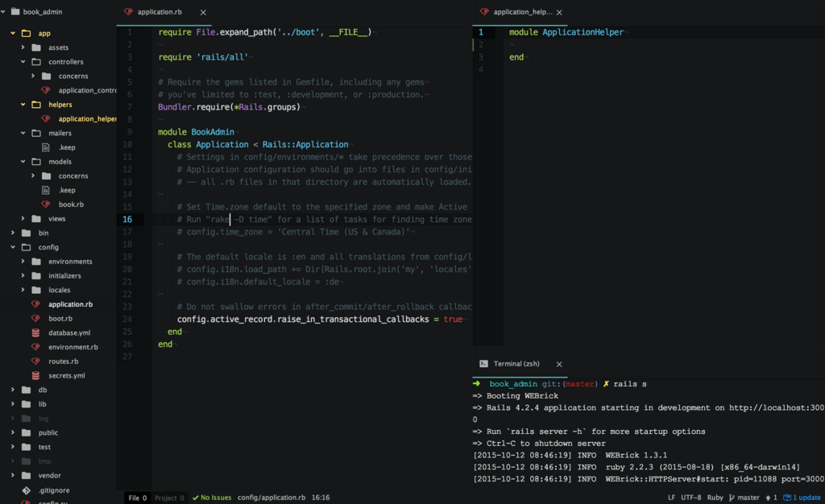Click the 16:16 cursor position indicator

tap(321, 498)
